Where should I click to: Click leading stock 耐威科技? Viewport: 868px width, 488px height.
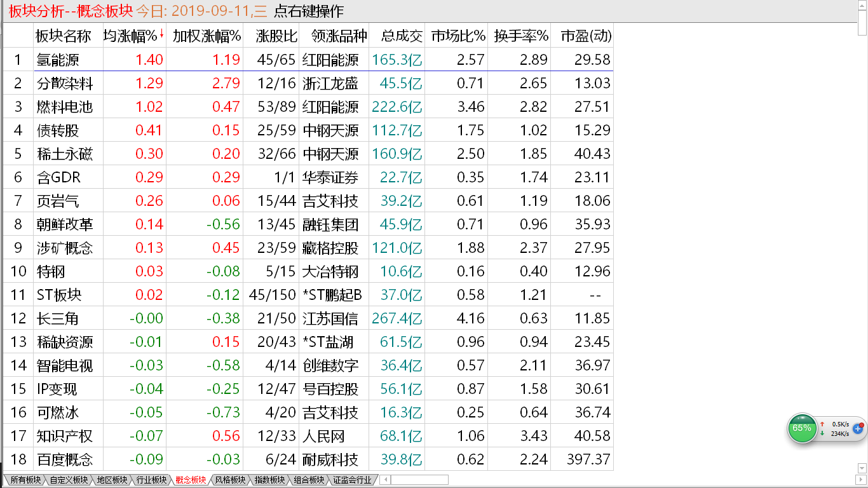(330, 459)
